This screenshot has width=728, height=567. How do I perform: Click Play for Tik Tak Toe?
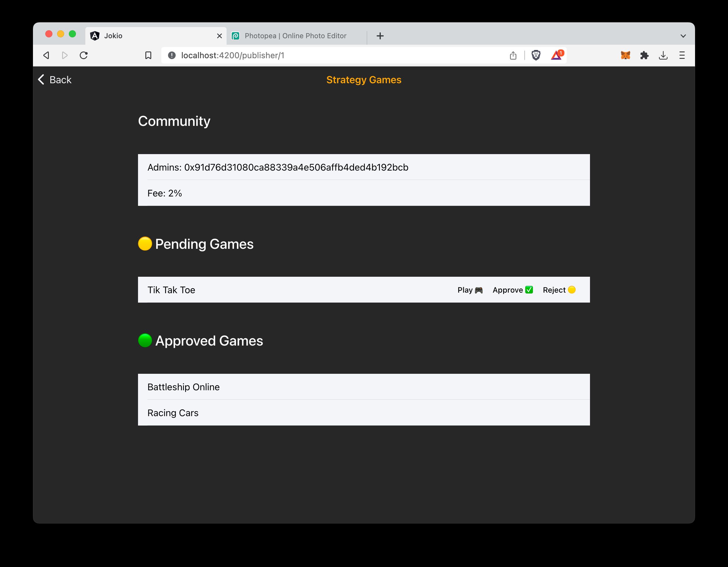pos(470,290)
